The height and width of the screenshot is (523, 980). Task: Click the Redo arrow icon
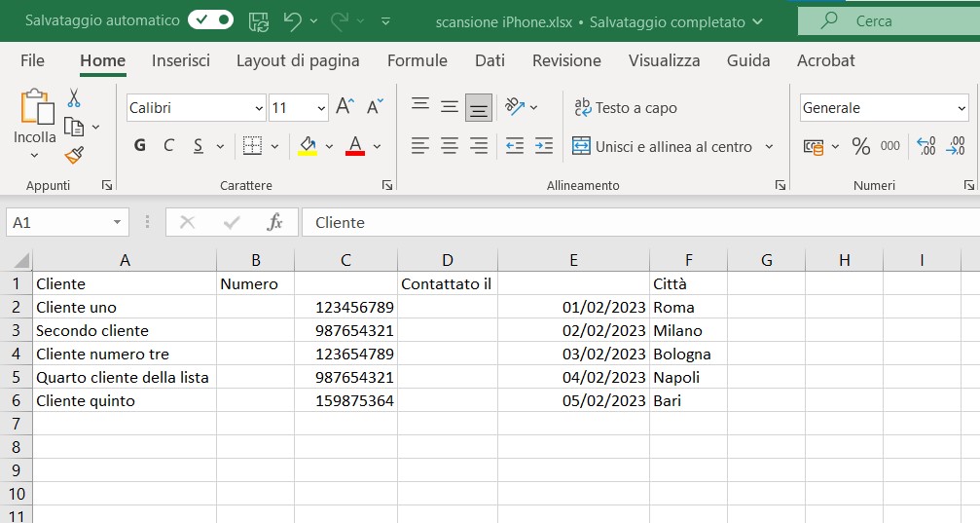340,21
